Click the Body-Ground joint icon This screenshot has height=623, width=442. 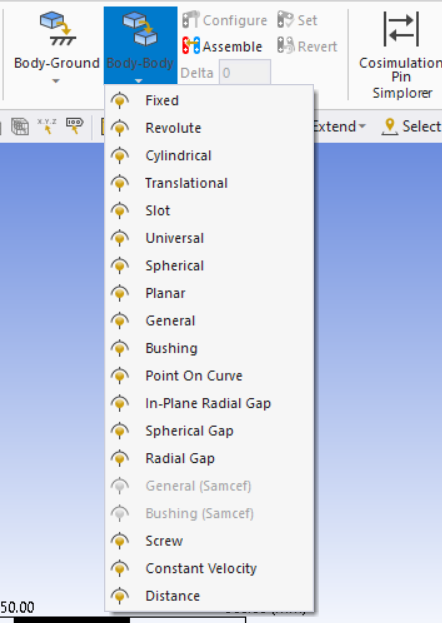tap(58, 29)
